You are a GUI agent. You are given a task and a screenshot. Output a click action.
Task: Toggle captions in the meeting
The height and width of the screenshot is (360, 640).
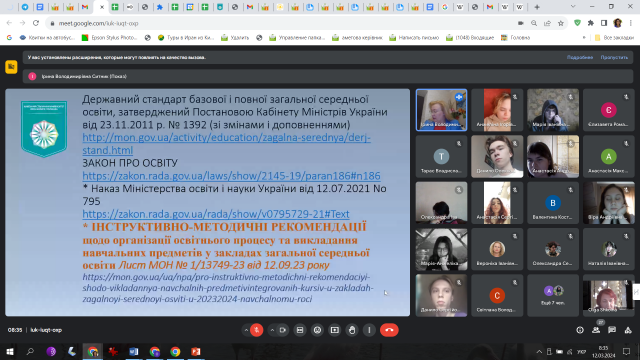click(300, 330)
